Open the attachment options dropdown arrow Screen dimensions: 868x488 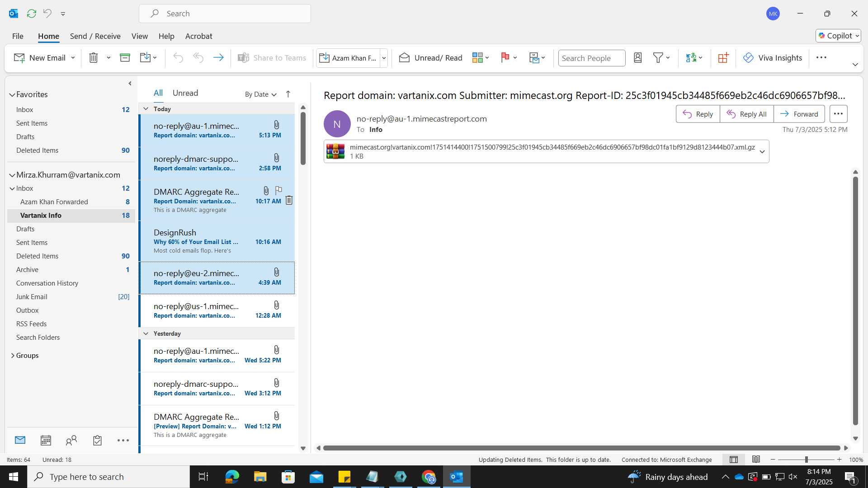click(x=762, y=152)
